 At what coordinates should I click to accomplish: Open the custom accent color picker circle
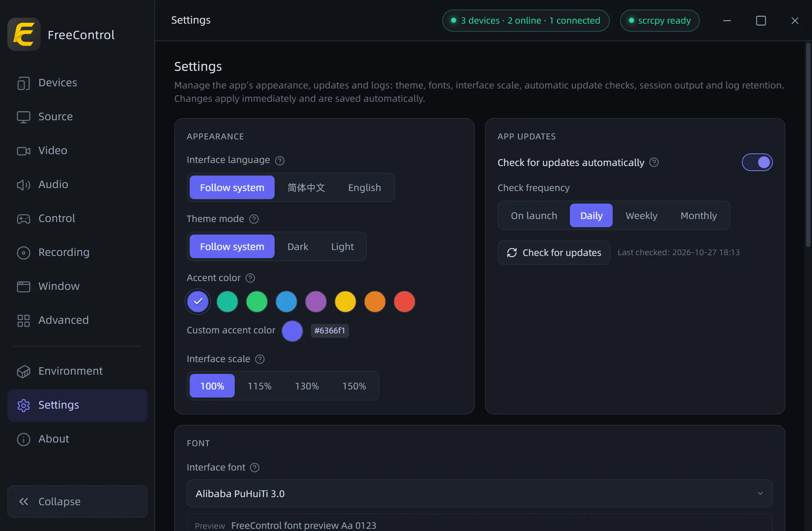tap(292, 331)
